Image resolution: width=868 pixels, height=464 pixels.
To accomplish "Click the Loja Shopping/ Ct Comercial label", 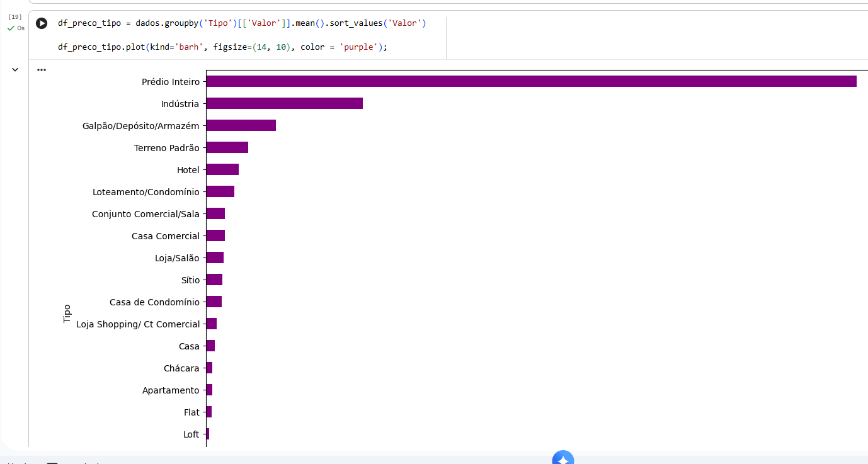I will click(x=138, y=324).
